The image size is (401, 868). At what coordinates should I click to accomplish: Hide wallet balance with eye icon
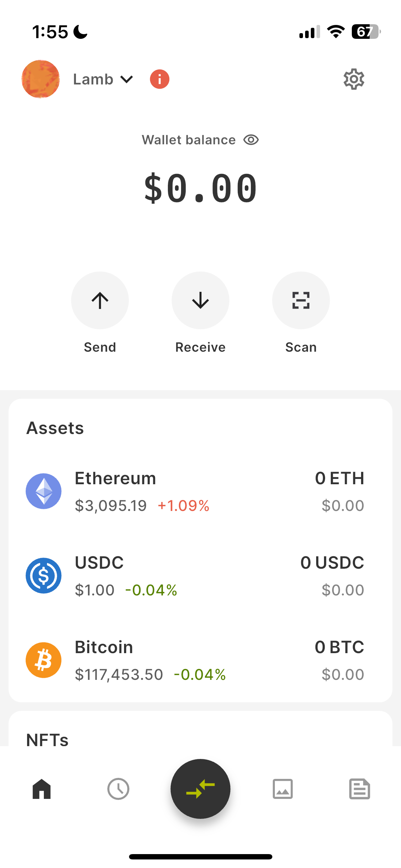click(x=251, y=140)
